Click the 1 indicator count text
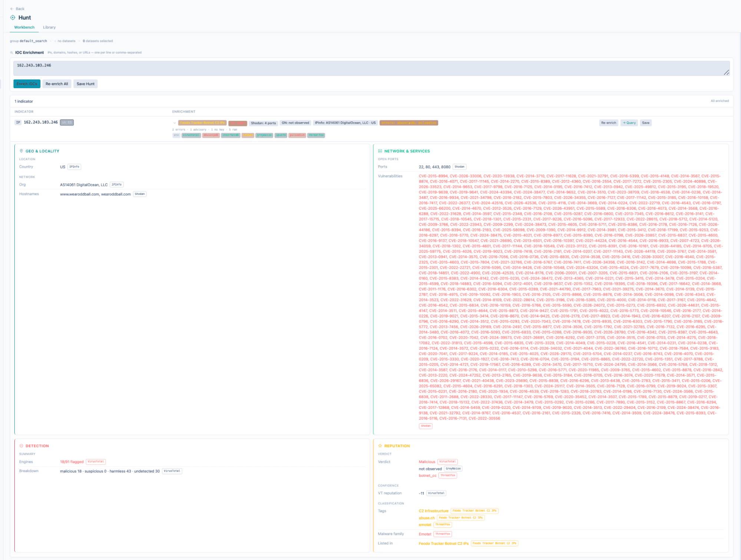 [x=24, y=101]
